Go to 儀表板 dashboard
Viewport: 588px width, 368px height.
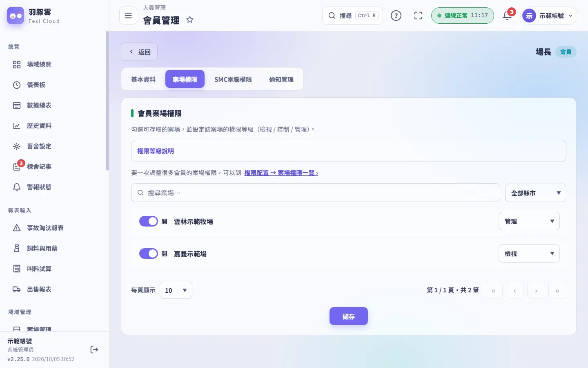[54, 85]
